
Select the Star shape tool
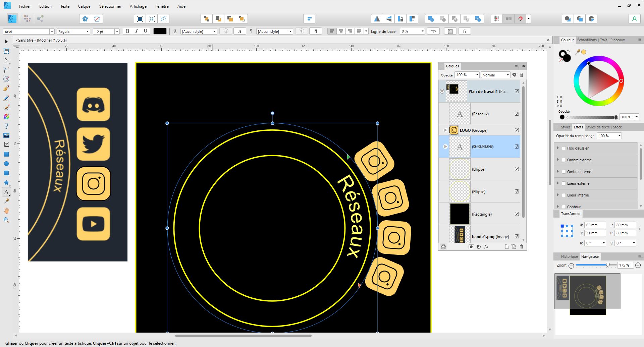[x=6, y=182]
